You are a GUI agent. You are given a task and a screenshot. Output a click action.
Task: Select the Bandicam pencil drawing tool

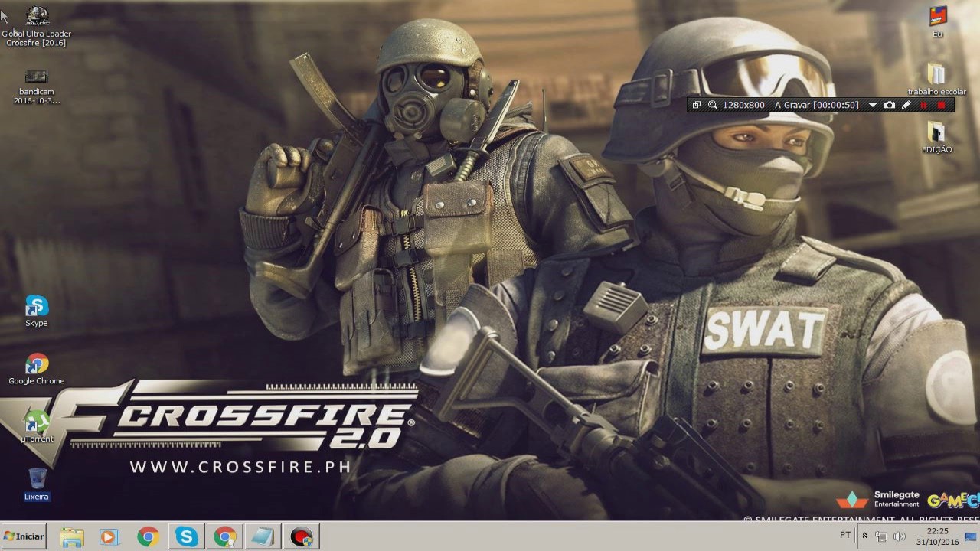[906, 105]
